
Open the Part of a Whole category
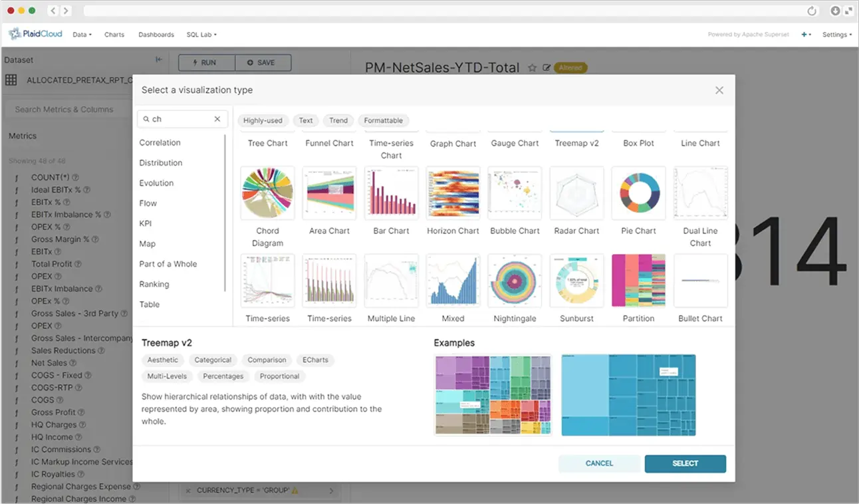[x=168, y=264]
